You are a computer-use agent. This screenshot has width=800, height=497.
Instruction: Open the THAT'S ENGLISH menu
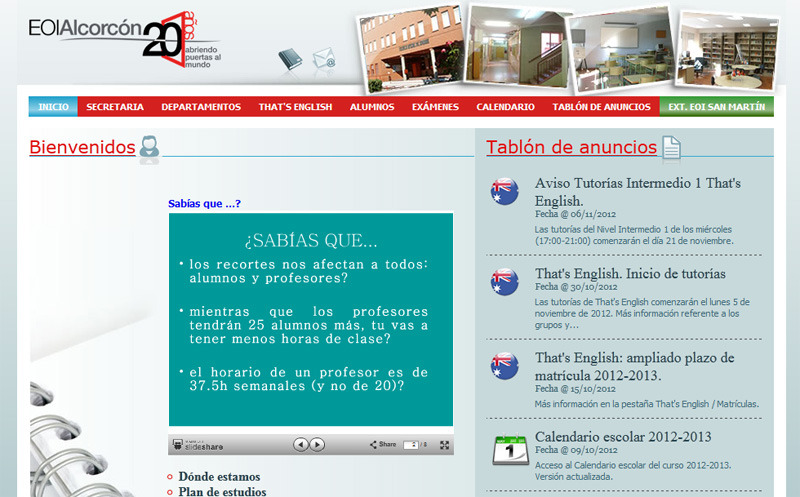click(295, 107)
